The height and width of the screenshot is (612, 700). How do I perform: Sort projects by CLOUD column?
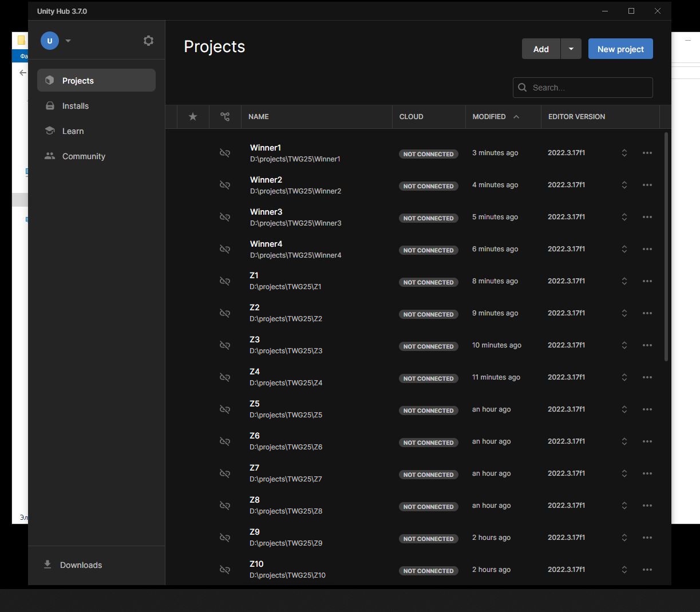coord(411,116)
